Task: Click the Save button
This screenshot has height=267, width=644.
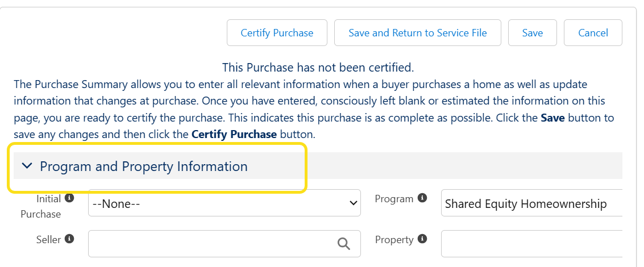Action: click(533, 33)
